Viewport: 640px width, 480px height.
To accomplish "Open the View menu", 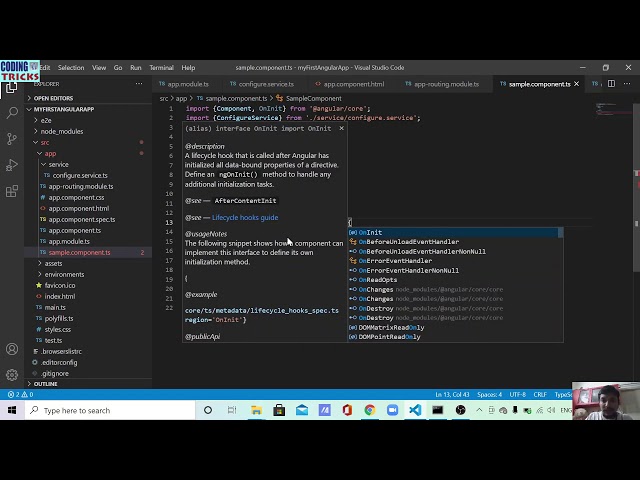I will (x=99, y=68).
